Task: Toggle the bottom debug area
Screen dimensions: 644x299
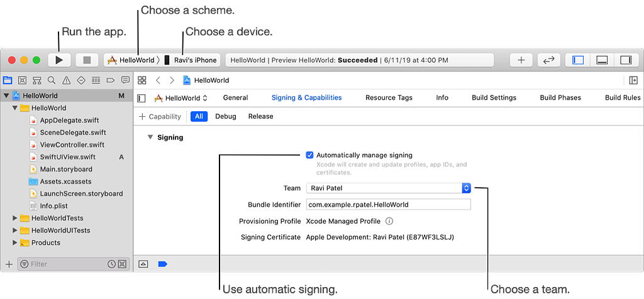Action: (x=602, y=60)
